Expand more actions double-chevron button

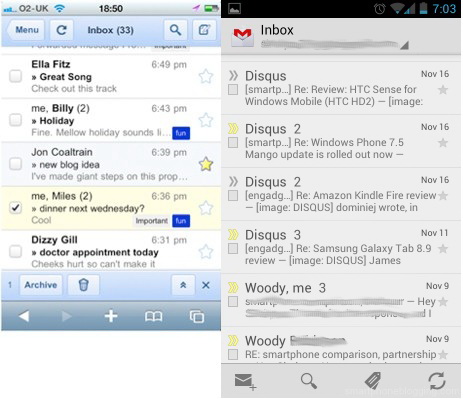183,285
